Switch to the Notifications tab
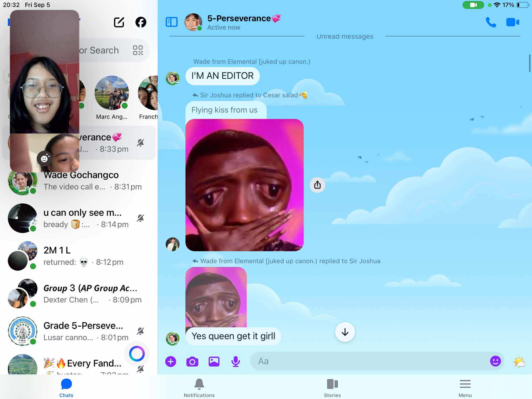 [x=199, y=388]
